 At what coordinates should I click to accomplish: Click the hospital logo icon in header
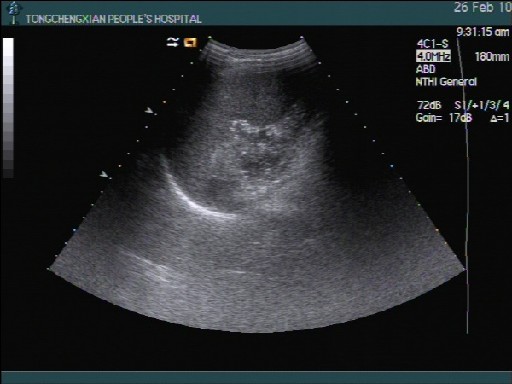(12, 13)
